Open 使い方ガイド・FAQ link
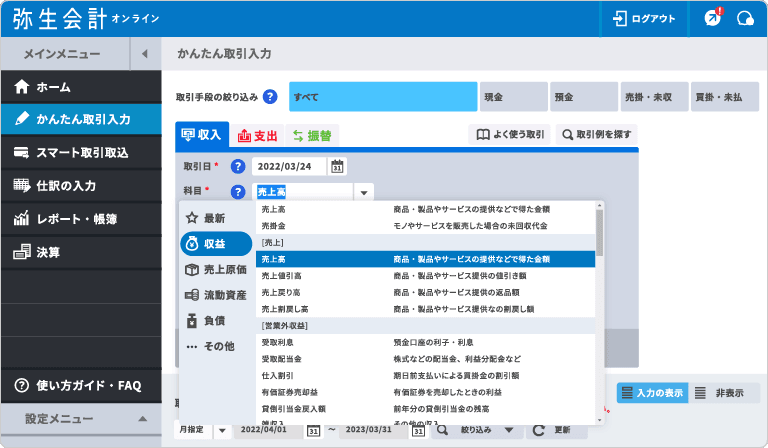 (x=81, y=386)
